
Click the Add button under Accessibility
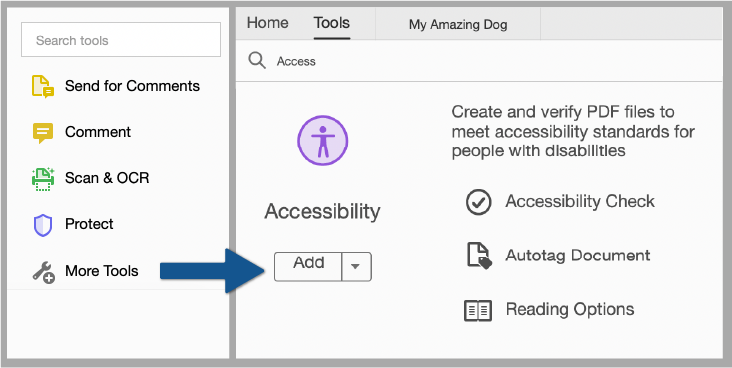coord(308,267)
